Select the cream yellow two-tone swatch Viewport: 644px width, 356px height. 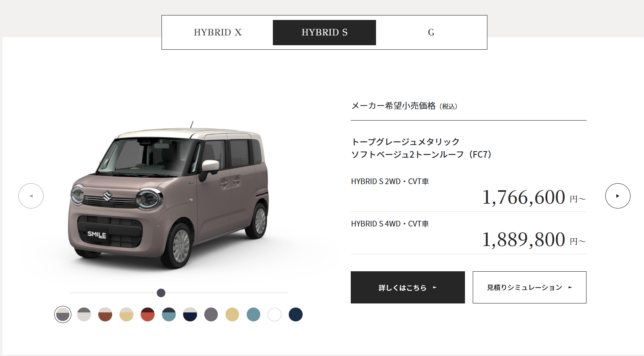126,314
